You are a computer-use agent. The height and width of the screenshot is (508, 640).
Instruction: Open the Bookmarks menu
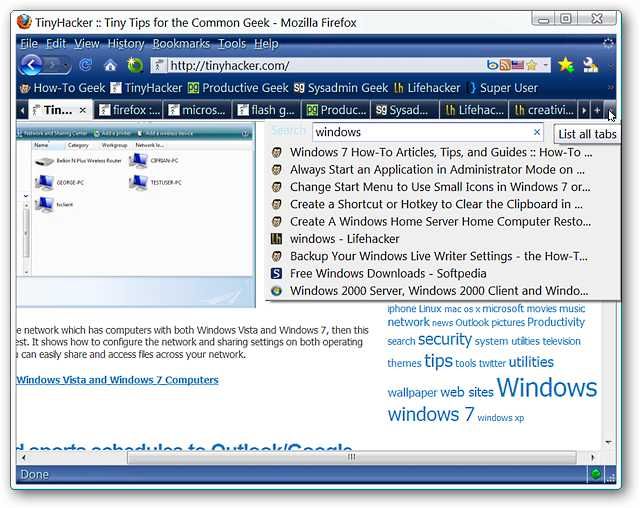[x=181, y=44]
